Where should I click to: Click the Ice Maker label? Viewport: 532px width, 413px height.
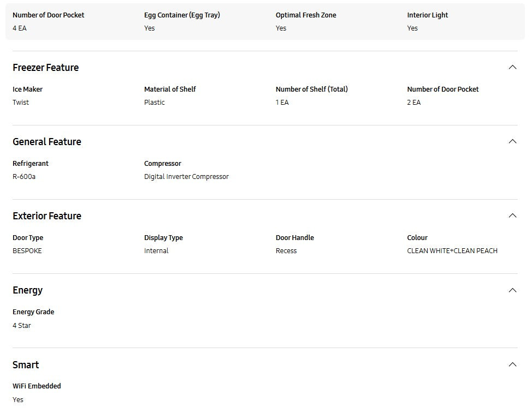point(27,89)
